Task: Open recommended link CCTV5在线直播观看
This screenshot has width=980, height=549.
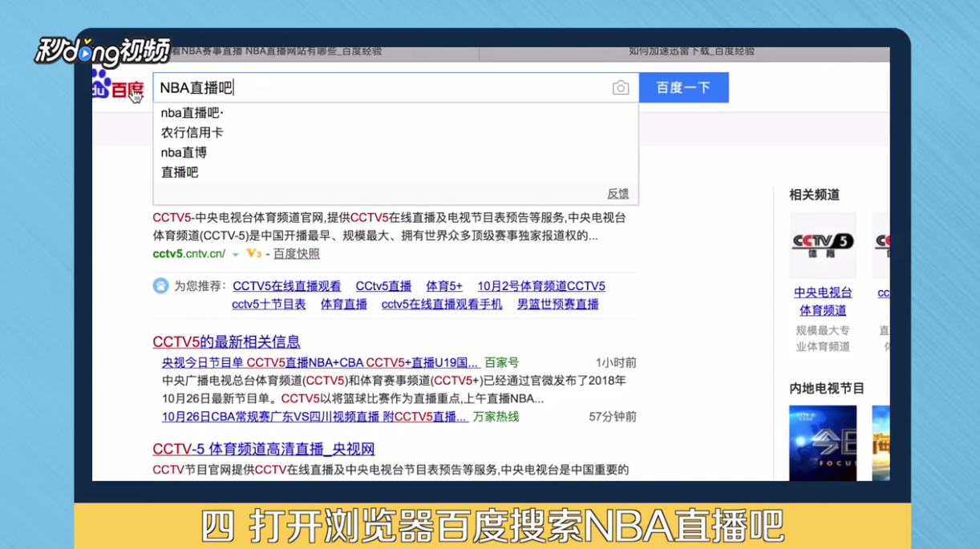Action: click(286, 286)
